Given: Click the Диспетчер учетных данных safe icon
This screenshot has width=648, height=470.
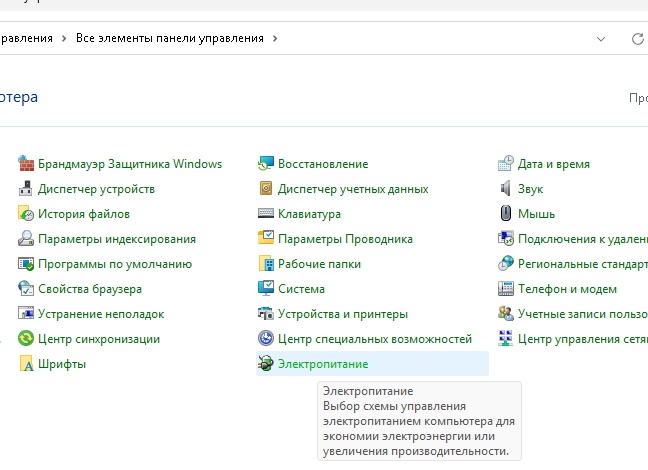Looking at the screenshot, I should coord(266,188).
